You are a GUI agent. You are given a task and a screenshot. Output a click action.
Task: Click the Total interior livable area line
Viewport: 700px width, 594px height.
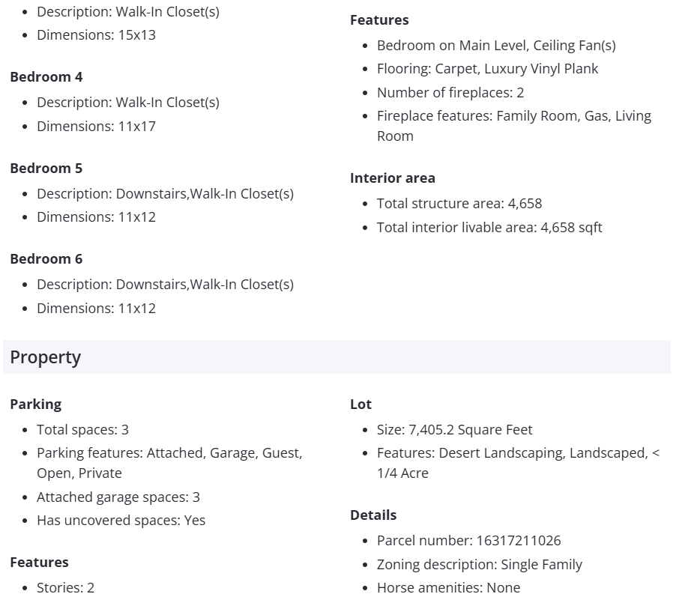(x=489, y=228)
